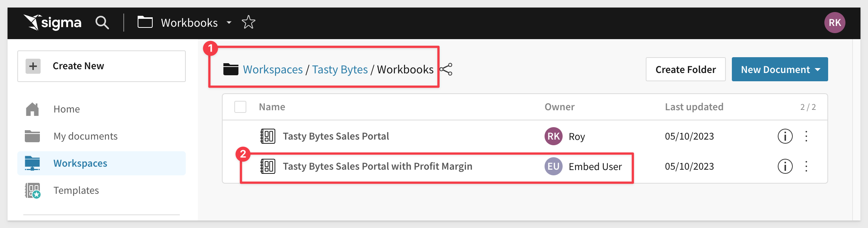
Task: Open more options for Profit Margin workbook
Action: [806, 166]
